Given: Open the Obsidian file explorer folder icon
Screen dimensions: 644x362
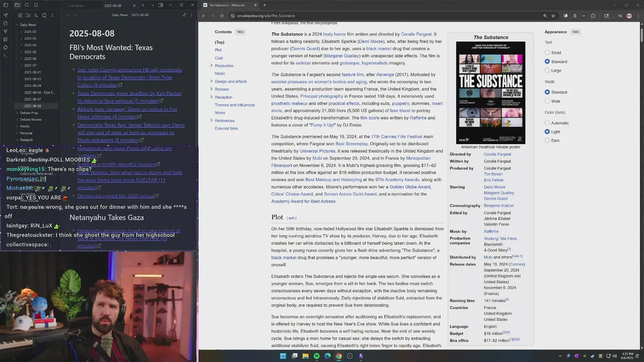Looking at the screenshot, I should point(17,5).
